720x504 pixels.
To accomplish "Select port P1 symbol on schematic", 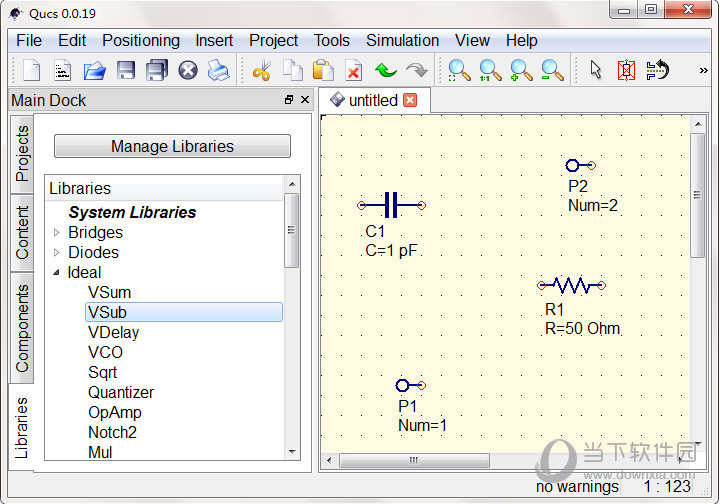I will (x=411, y=385).
